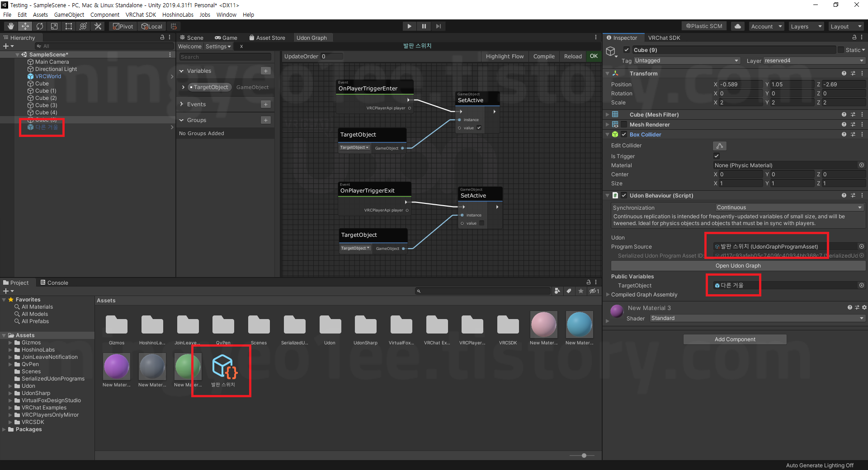Open the Synchronization dropdown
This screenshot has width=868, height=470.
pos(789,207)
